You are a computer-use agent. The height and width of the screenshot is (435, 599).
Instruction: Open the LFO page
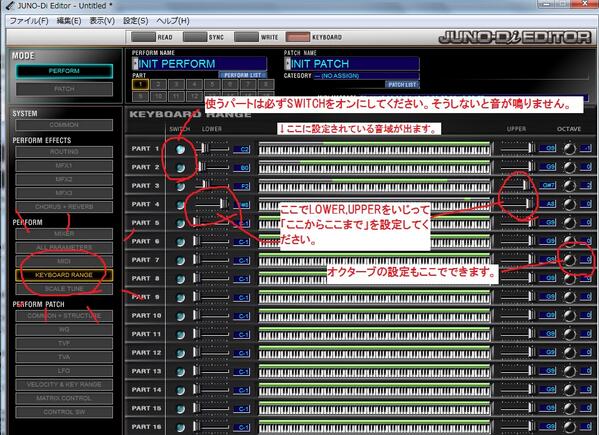point(64,371)
